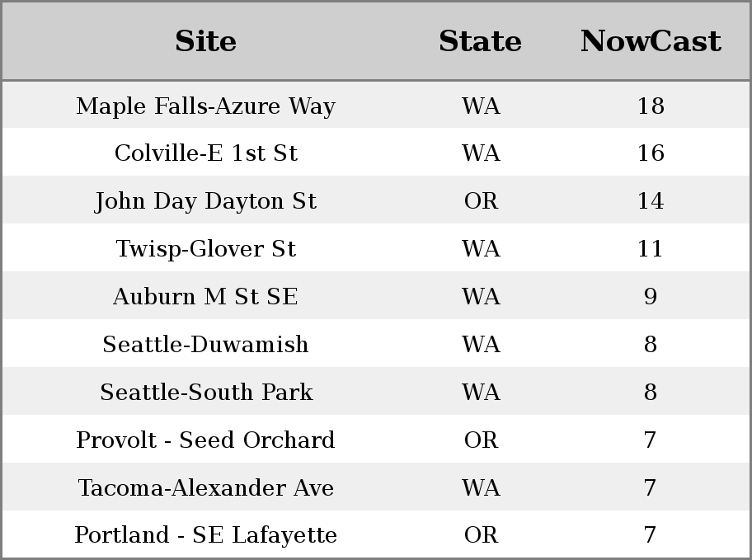This screenshot has height=560, width=752.
Task: Select the NowCast value 16 for Colville
Action: [651, 153]
